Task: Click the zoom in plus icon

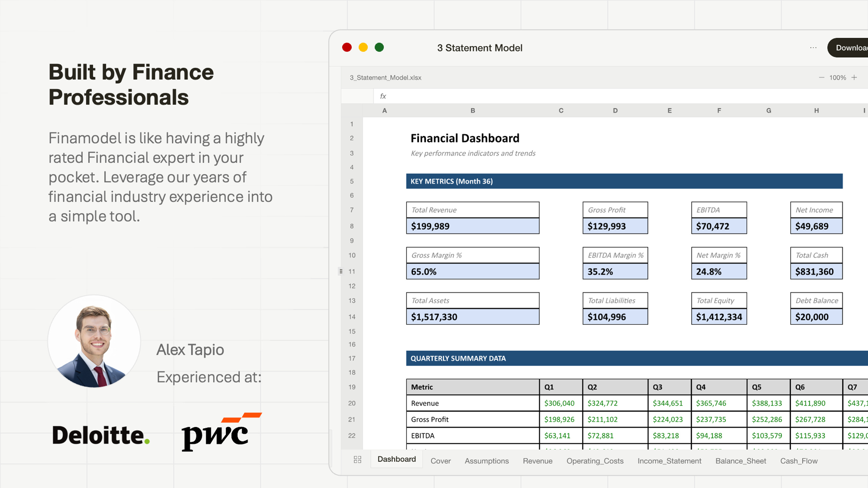Action: (854, 78)
